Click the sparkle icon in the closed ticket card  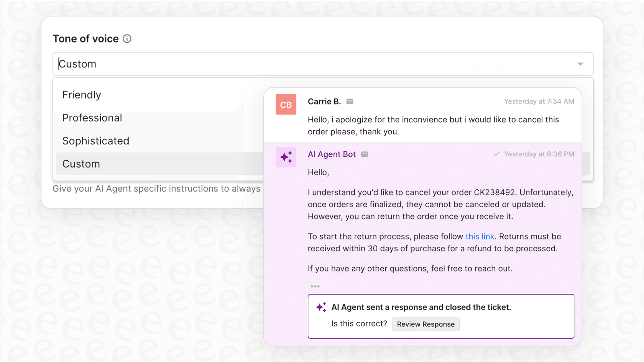pos(320,307)
